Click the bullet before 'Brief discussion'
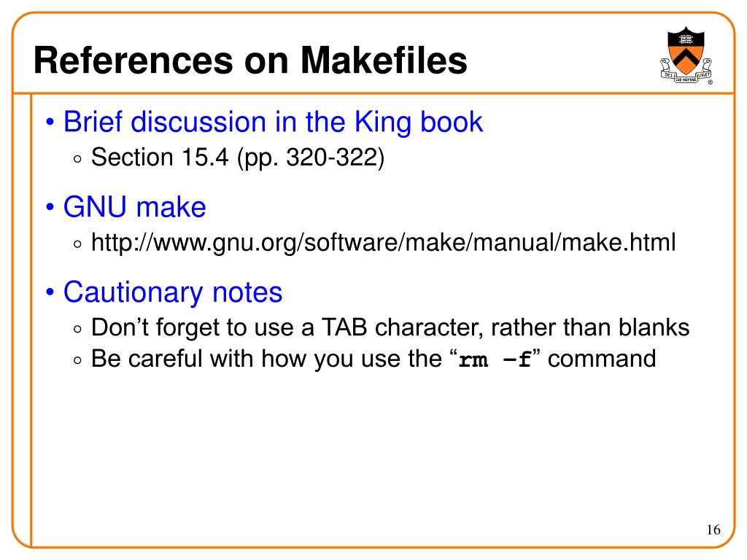The height and width of the screenshot is (560, 747). click(x=50, y=122)
